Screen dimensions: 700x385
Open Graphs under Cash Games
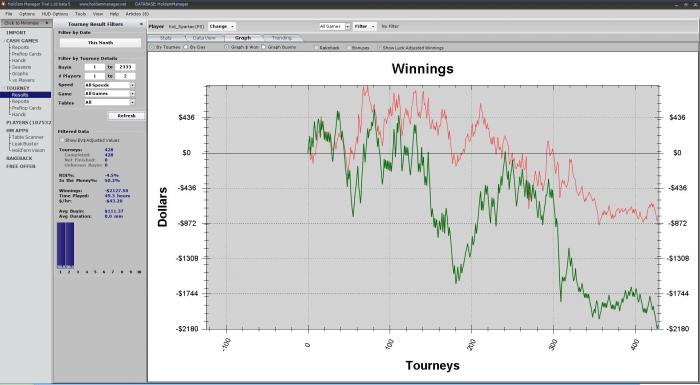[x=20, y=74]
